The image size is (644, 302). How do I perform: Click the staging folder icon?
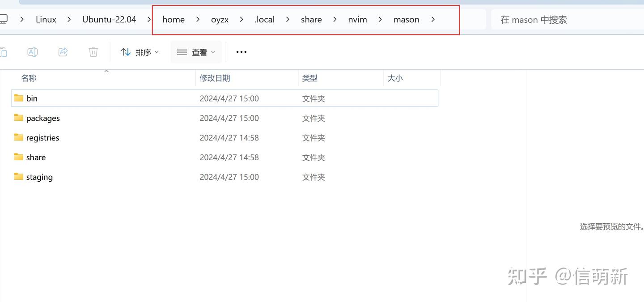pyautogui.click(x=18, y=177)
